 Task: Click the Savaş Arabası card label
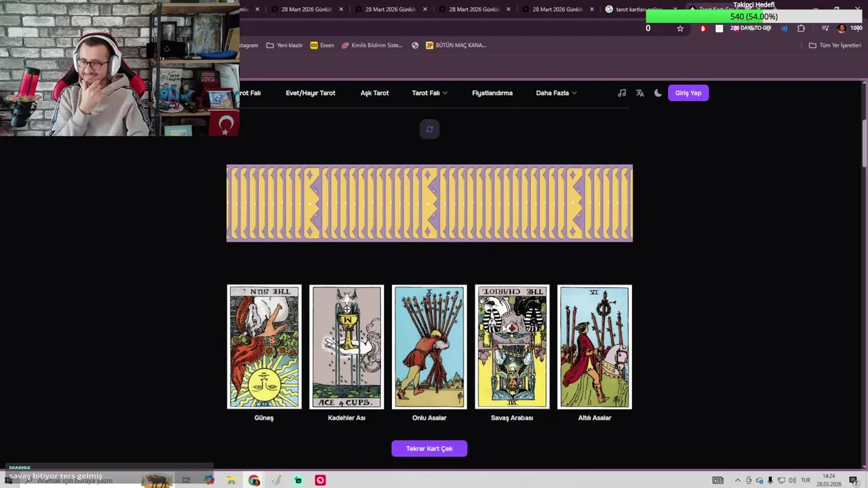coord(512,418)
